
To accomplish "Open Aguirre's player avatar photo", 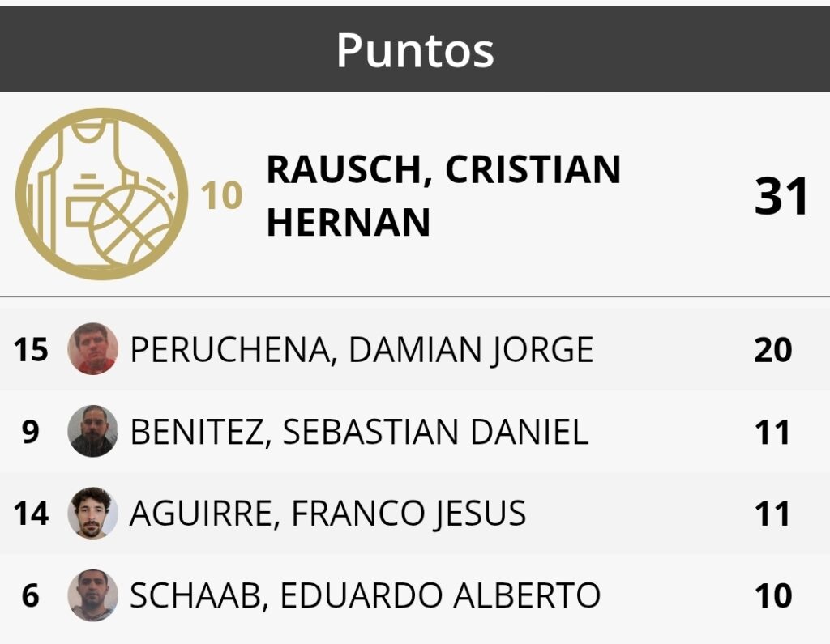I will 92,513.
